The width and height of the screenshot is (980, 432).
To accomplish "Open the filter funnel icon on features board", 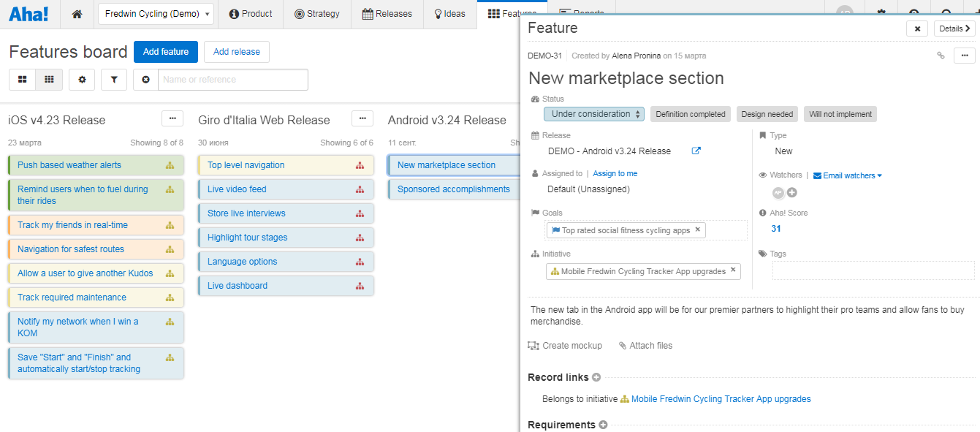I will [x=114, y=80].
